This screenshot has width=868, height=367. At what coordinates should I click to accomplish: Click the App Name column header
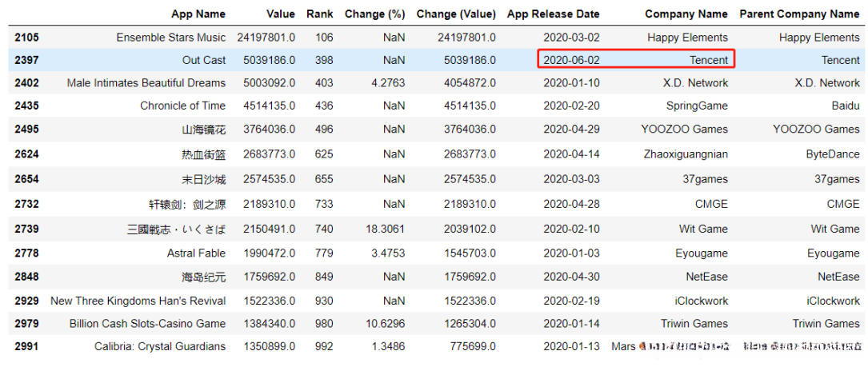198,14
